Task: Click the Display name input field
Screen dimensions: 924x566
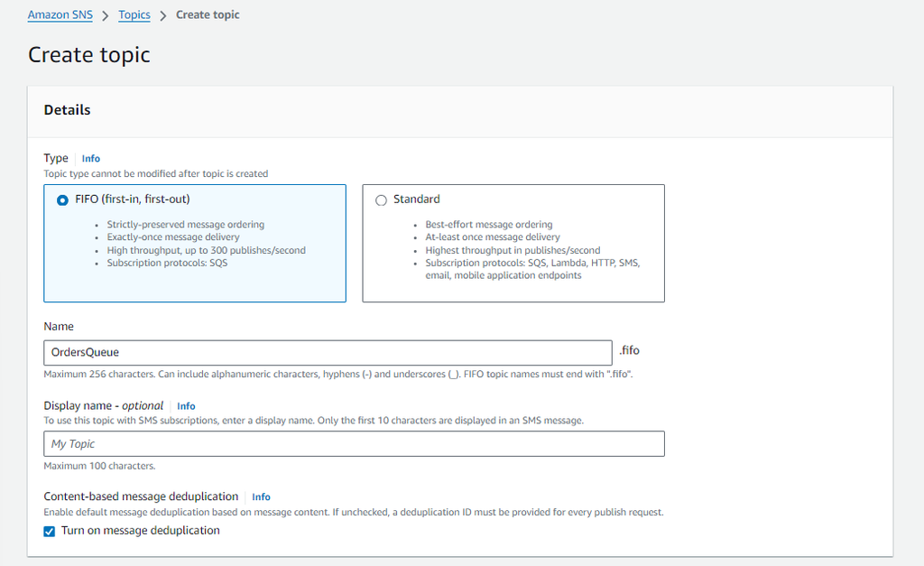Action: (x=353, y=443)
